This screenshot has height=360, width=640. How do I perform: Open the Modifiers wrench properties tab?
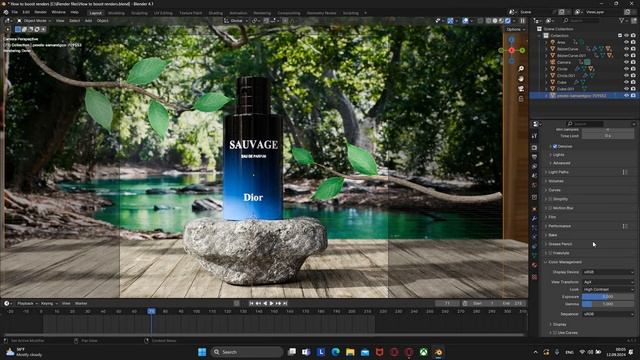(x=534, y=219)
